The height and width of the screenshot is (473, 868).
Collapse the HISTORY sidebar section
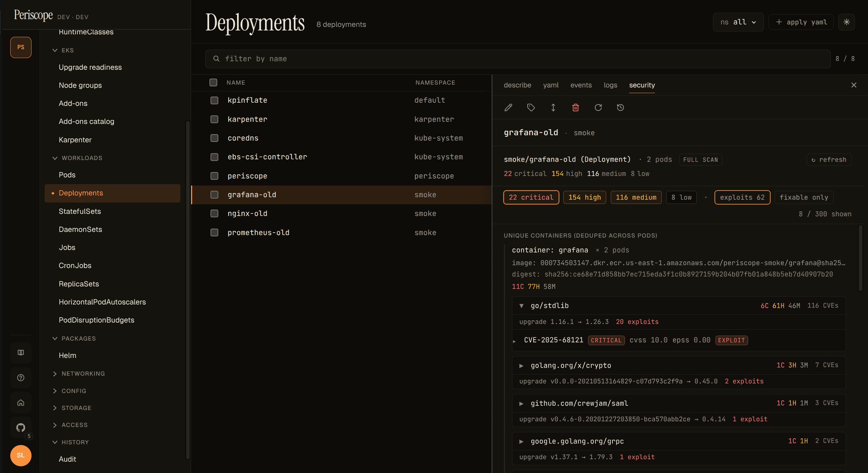(x=71, y=442)
